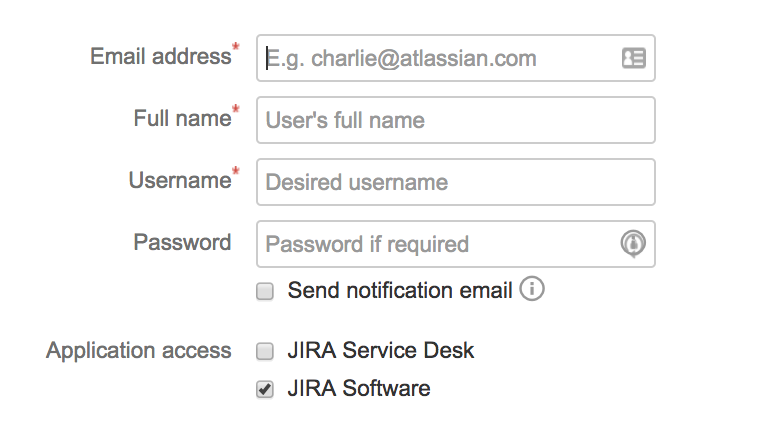Uncheck the JIRA Software checkbox

(265, 389)
